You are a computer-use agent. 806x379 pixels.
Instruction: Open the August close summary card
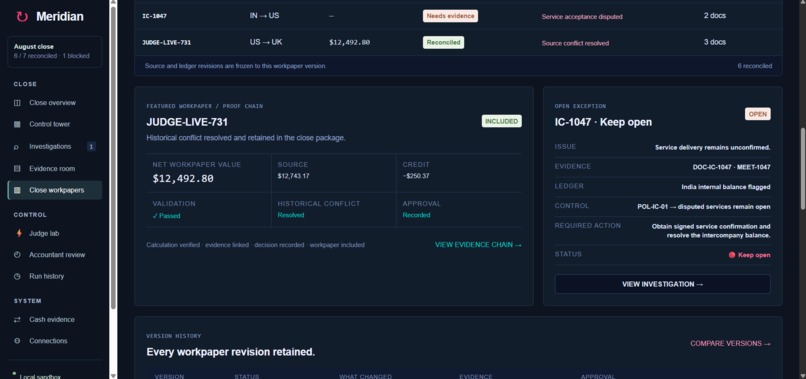click(x=54, y=51)
